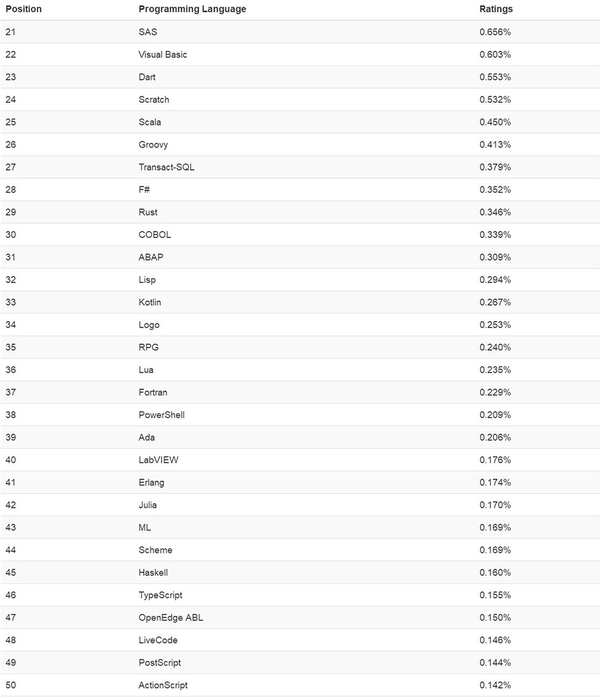Click position number 35 for RPG
The height and width of the screenshot is (698, 600).
coord(12,347)
